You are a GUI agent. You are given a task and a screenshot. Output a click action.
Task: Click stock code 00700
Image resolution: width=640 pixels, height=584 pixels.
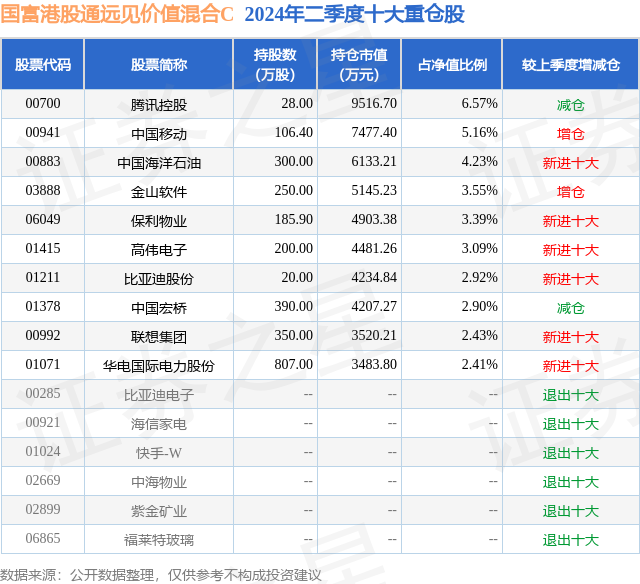(x=43, y=104)
